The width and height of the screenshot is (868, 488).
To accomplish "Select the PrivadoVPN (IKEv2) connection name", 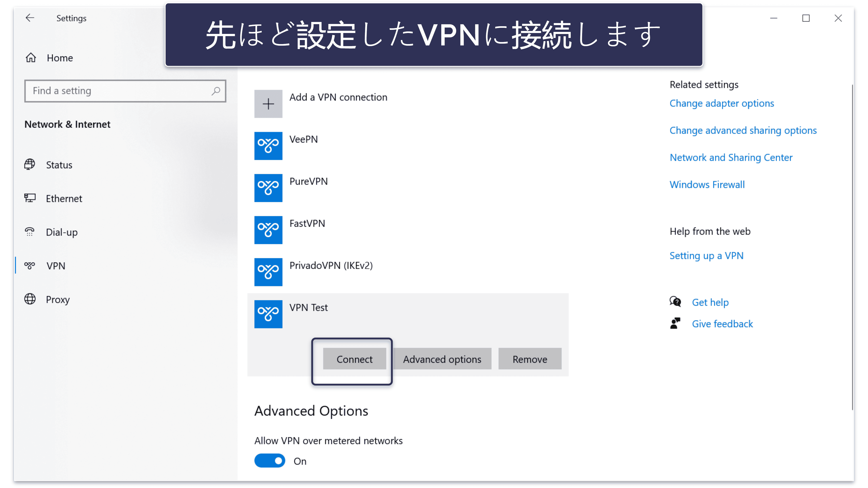I will (x=331, y=266).
